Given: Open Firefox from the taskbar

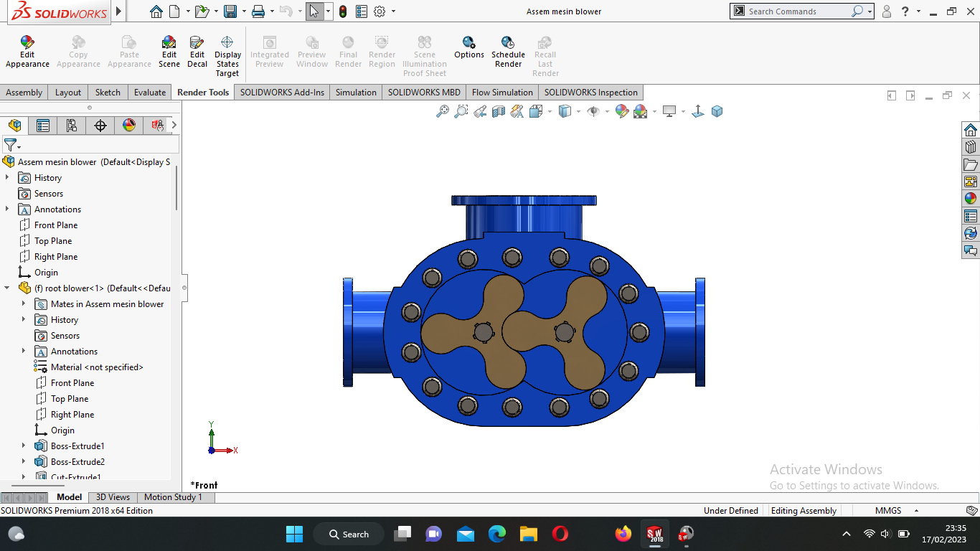Looking at the screenshot, I should 623,534.
